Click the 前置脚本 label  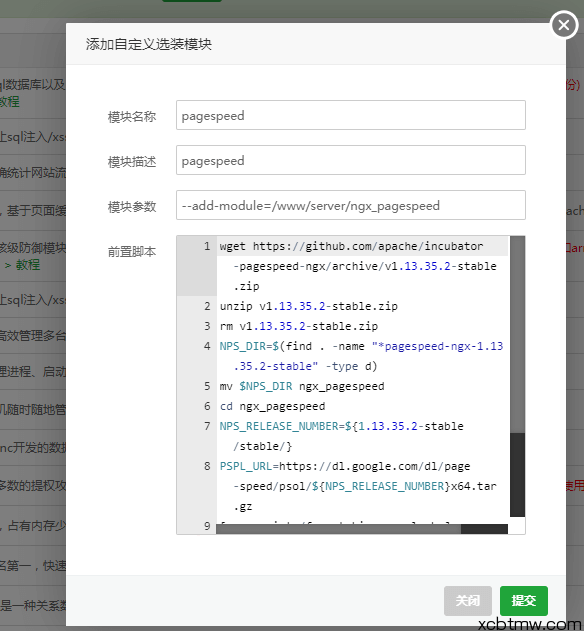[x=132, y=252]
